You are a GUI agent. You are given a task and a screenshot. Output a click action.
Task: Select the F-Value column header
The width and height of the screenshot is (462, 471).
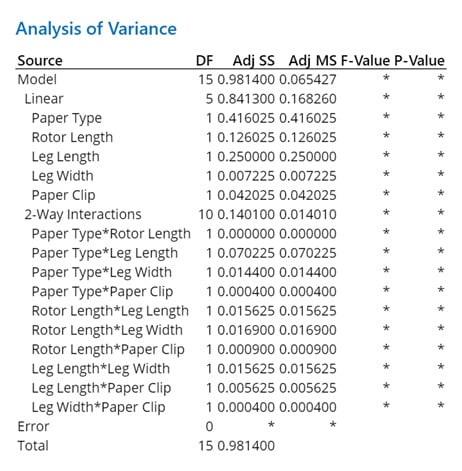(365, 61)
